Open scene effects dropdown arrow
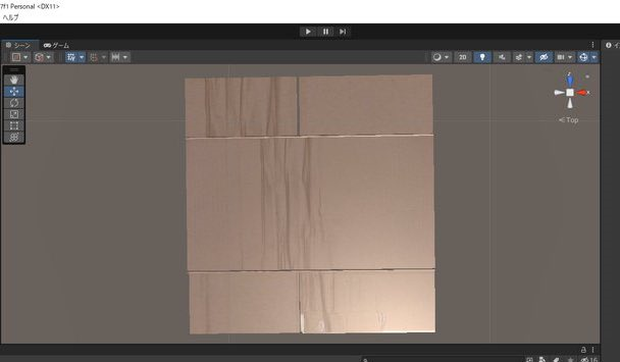 [529, 57]
